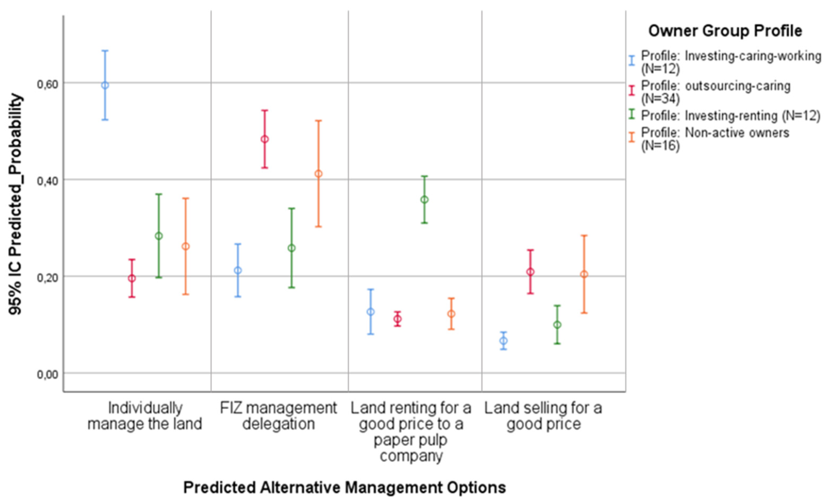Click the FIZ management delegation axis label
The width and height of the screenshot is (828, 504).
pos(278,416)
